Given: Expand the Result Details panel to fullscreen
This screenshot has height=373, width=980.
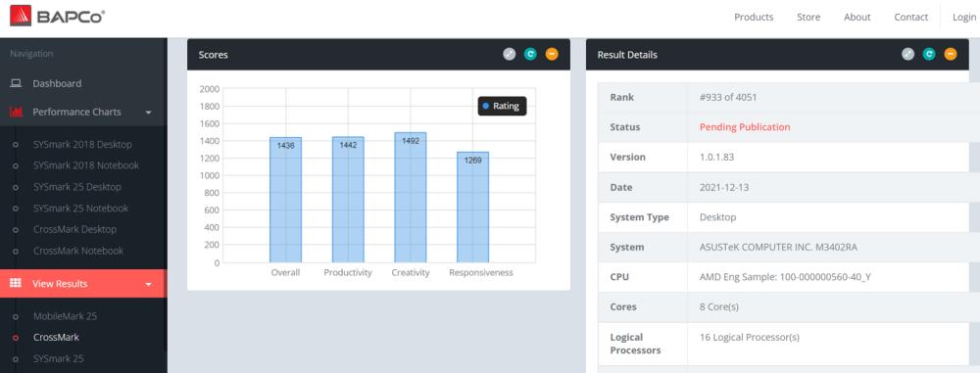Looking at the screenshot, I should pyautogui.click(x=908, y=55).
